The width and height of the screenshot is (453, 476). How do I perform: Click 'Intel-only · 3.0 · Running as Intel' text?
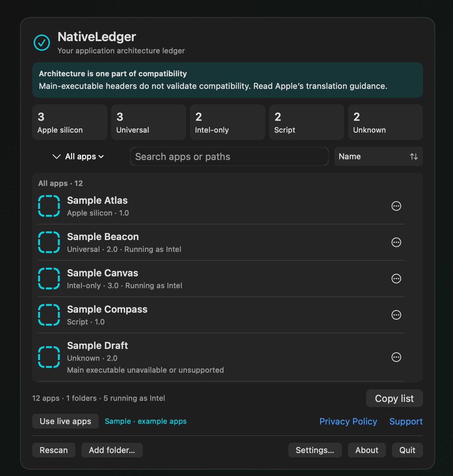(124, 286)
